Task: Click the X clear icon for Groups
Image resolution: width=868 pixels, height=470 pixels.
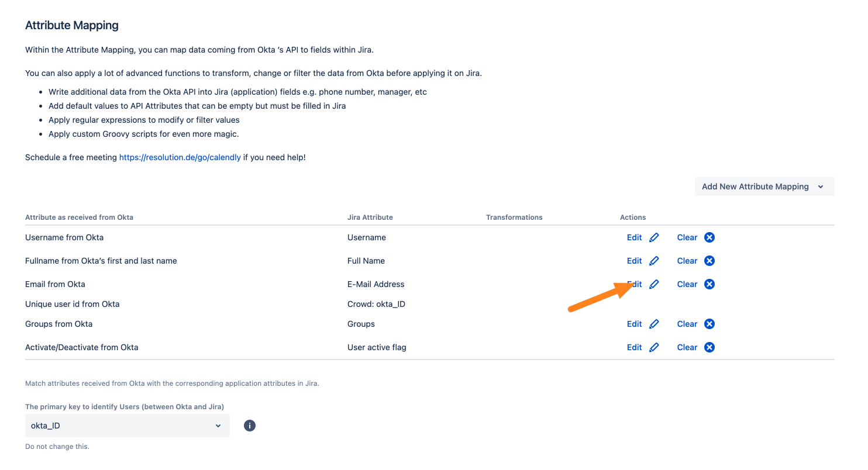Action: 709,324
